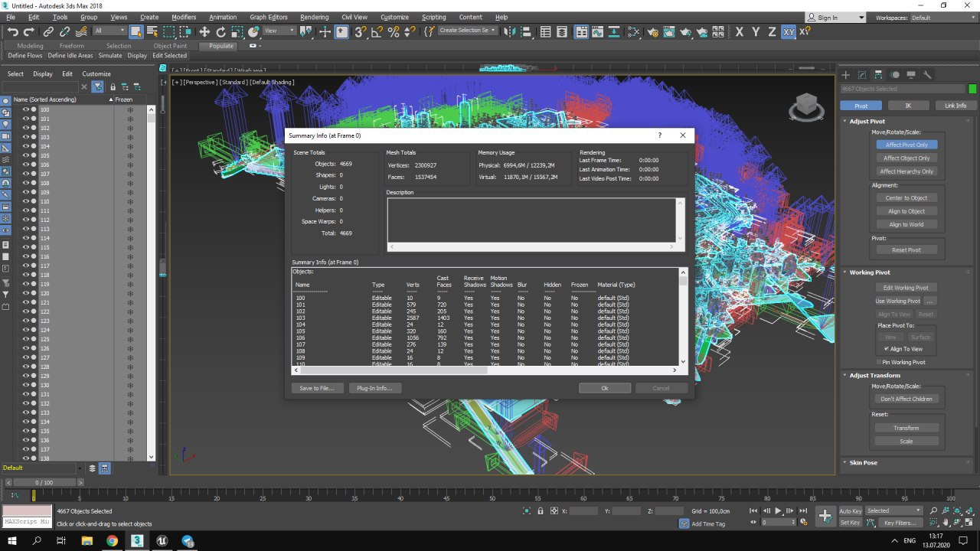
Task: Open the Utilities wrench panel icon
Action: (x=927, y=75)
